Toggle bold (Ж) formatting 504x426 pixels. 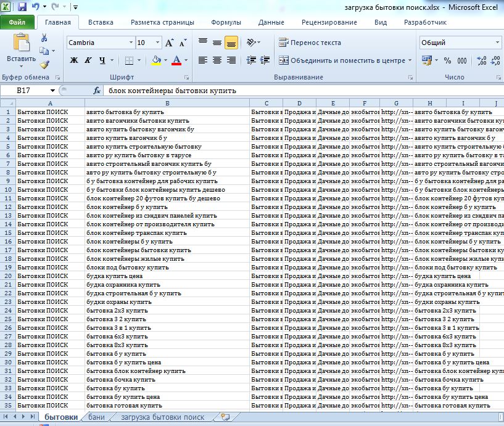coord(74,60)
